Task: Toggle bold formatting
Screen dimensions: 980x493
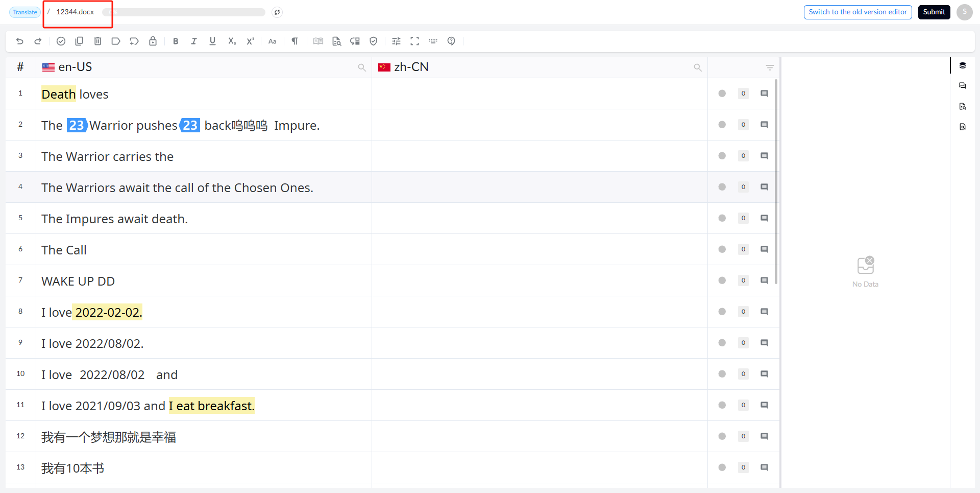Action: (x=176, y=41)
